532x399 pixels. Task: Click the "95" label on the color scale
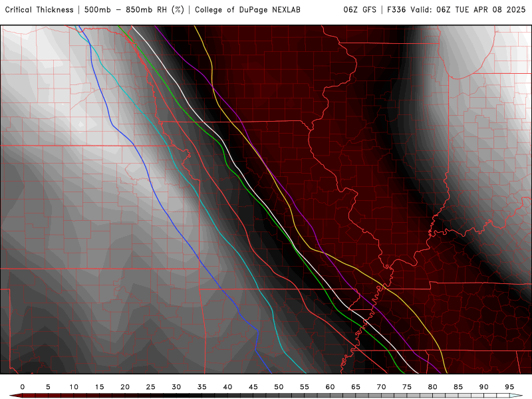point(509,387)
